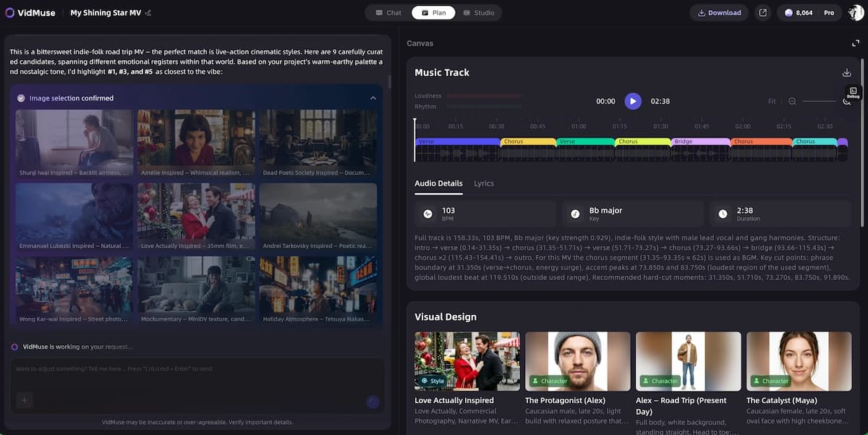Click the VidMuse working status spinner icon
Screen dimensions: 868x435
click(14, 347)
